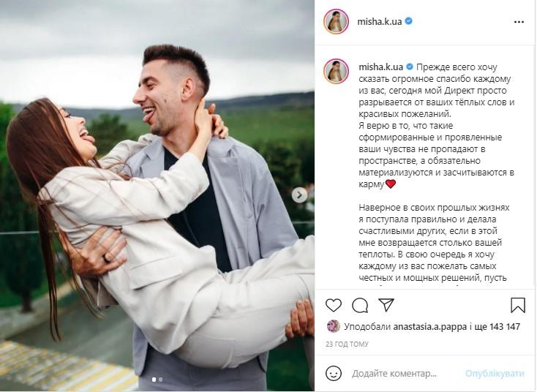Open anastasia.a.pappa profile from likes

point(429,327)
